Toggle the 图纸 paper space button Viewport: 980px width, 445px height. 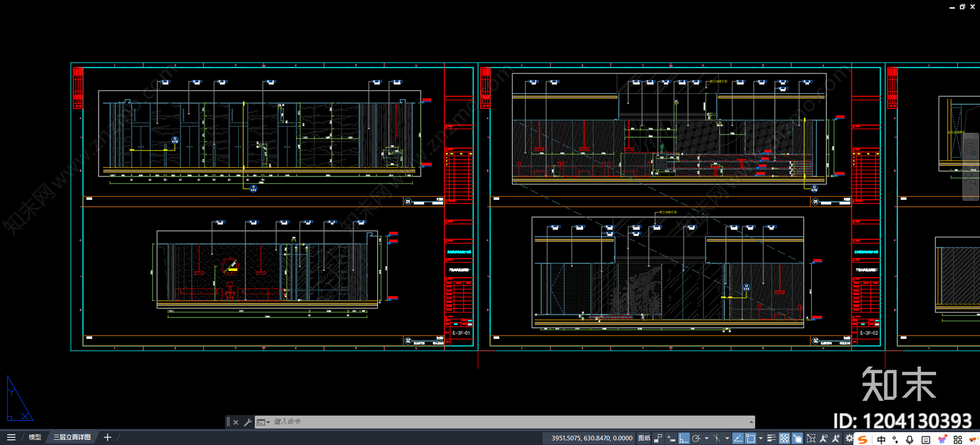tap(644, 438)
